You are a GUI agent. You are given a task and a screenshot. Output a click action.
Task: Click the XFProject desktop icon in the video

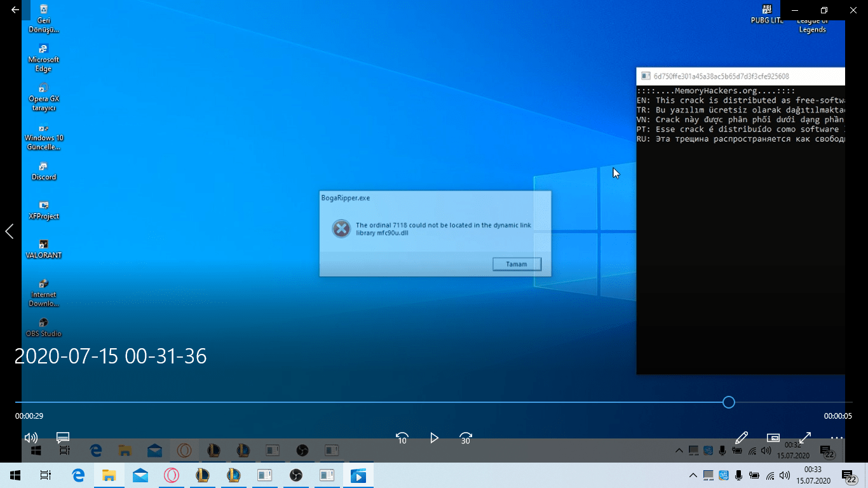click(43, 210)
